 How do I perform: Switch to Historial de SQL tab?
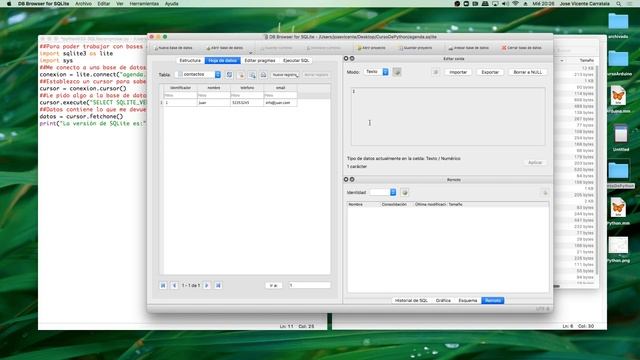tap(411, 300)
